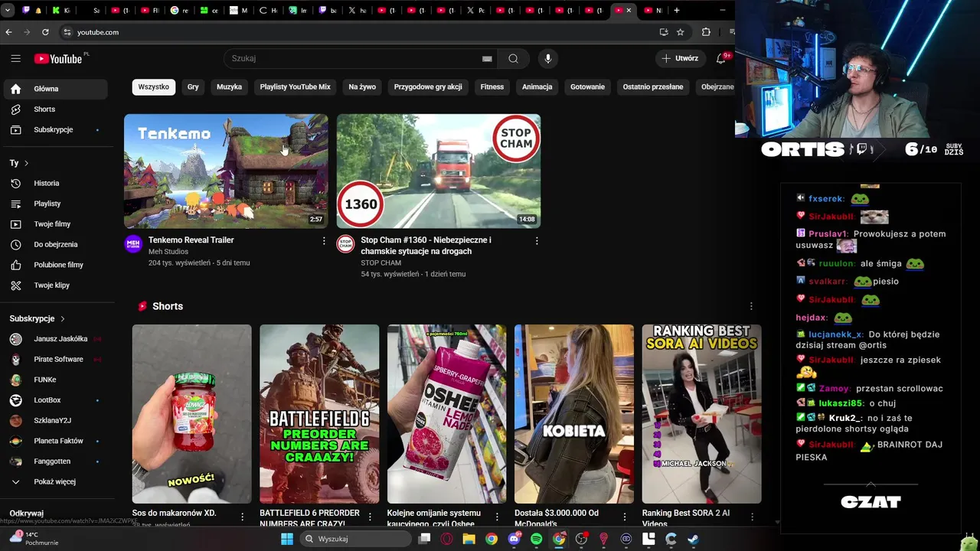This screenshot has height=551, width=980.
Task: Open options for Battlefield 6 short
Action: click(370, 517)
